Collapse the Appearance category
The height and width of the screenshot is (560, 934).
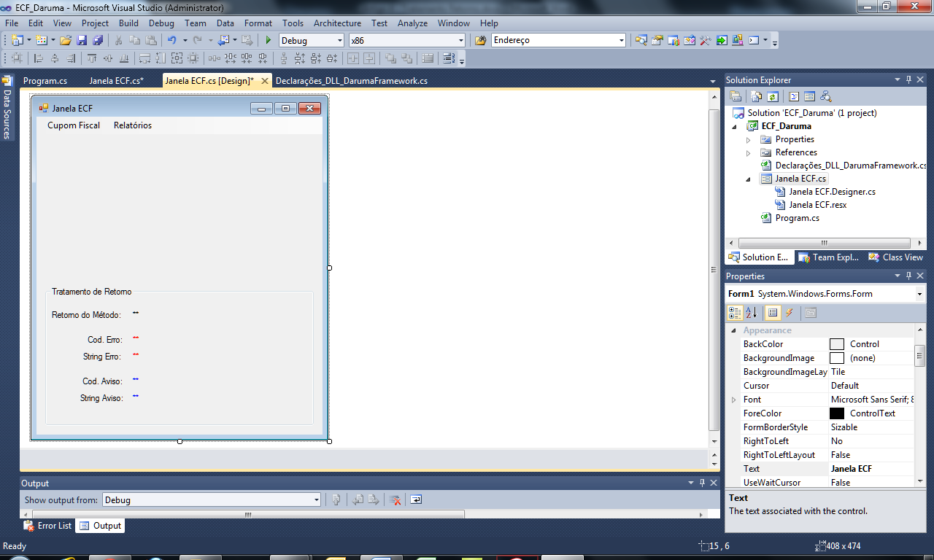point(734,331)
